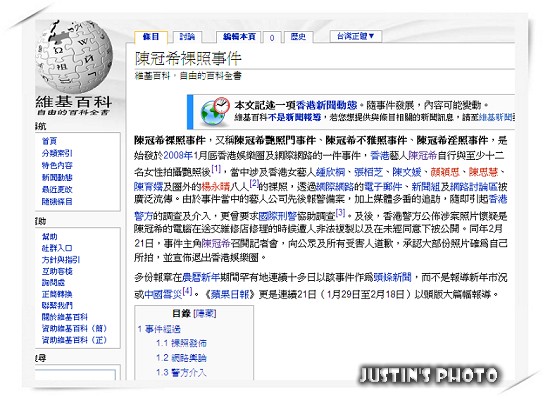Open 關於維基百科 sidebar link
Image resolution: width=550 pixels, height=400 pixels.
tap(65, 316)
